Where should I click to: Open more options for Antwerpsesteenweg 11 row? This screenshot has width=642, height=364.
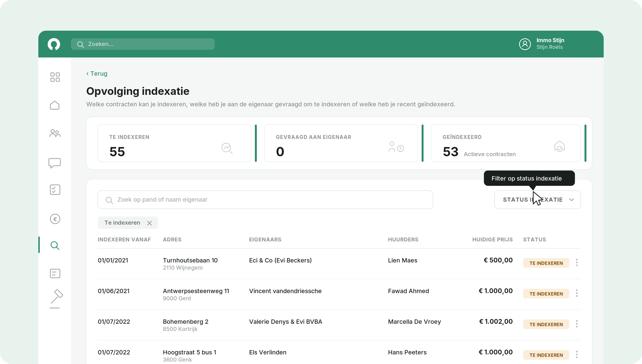tap(577, 293)
